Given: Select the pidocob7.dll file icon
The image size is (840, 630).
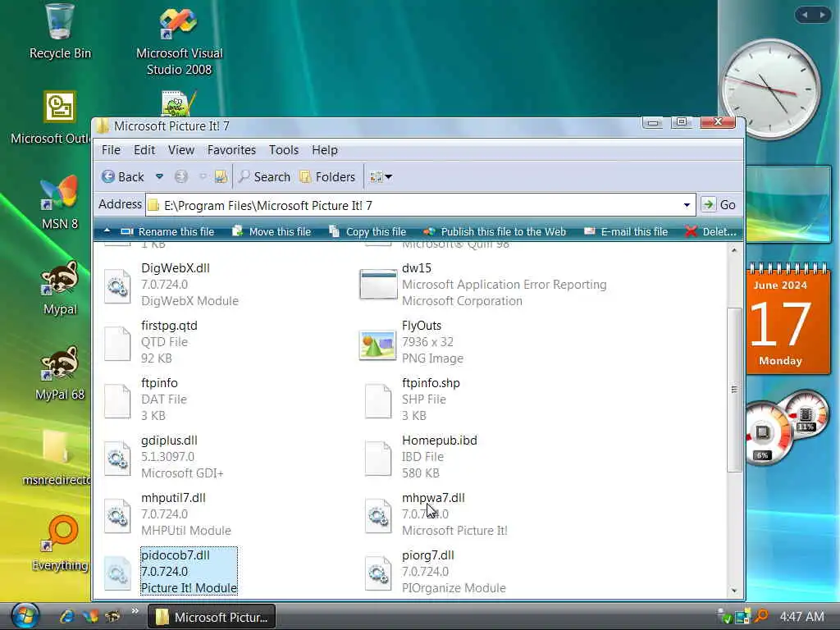Looking at the screenshot, I should pos(117,573).
